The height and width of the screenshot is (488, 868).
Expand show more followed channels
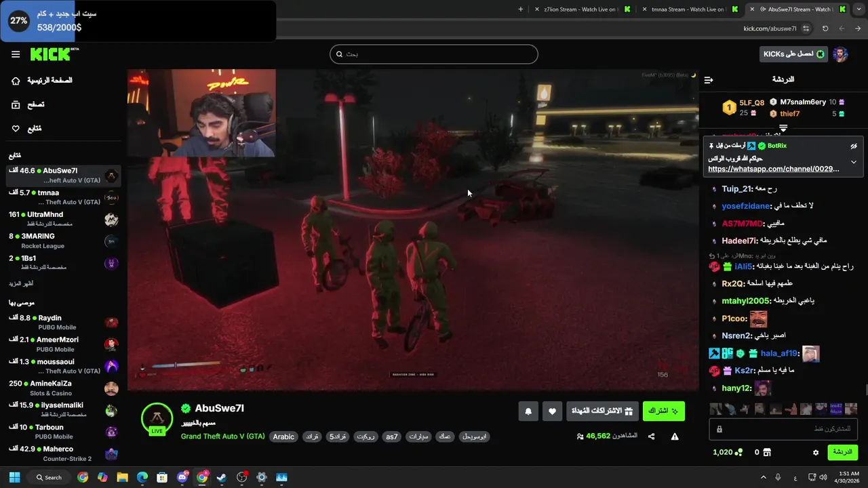click(20, 283)
